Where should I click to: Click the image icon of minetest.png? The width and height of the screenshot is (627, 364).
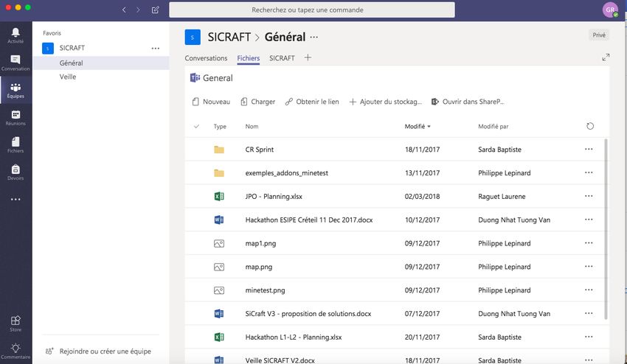(x=219, y=290)
